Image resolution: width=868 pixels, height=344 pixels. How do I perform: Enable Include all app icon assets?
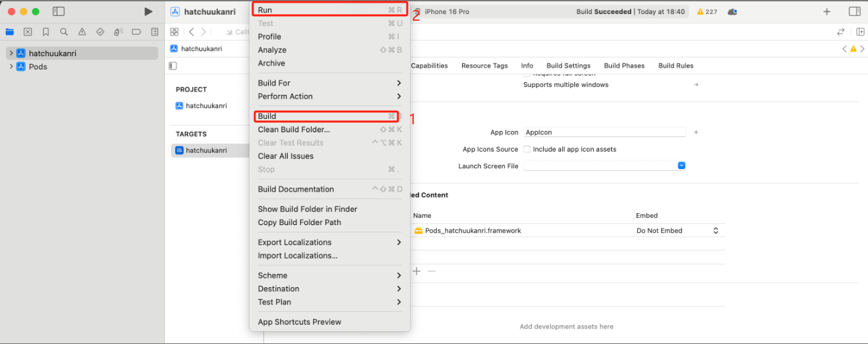pyautogui.click(x=527, y=149)
